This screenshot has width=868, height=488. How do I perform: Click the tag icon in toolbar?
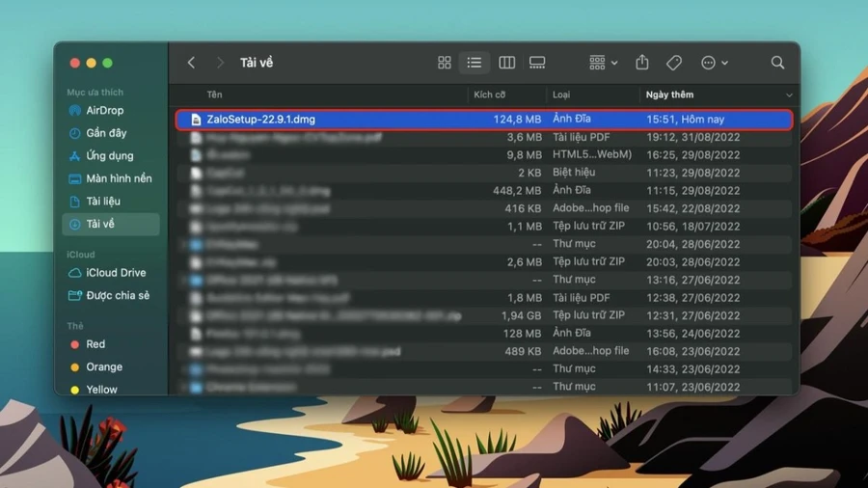[674, 63]
